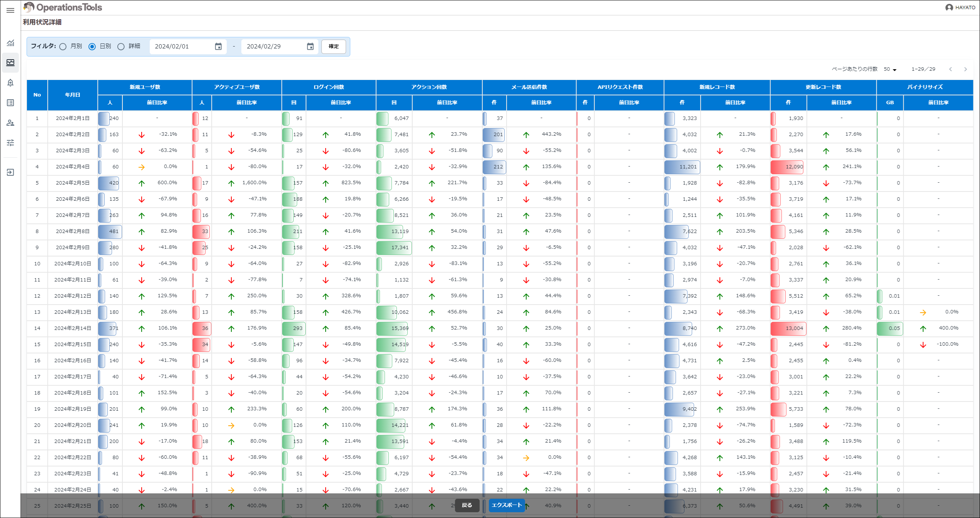Image resolution: width=980 pixels, height=518 pixels.
Task: Select the 日別 radio button
Action: (92, 47)
